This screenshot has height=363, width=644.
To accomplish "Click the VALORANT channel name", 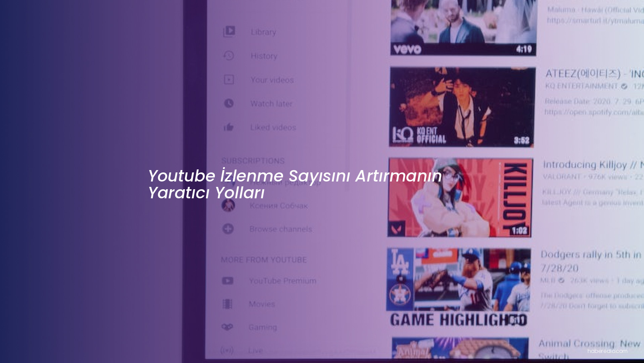I will (562, 176).
